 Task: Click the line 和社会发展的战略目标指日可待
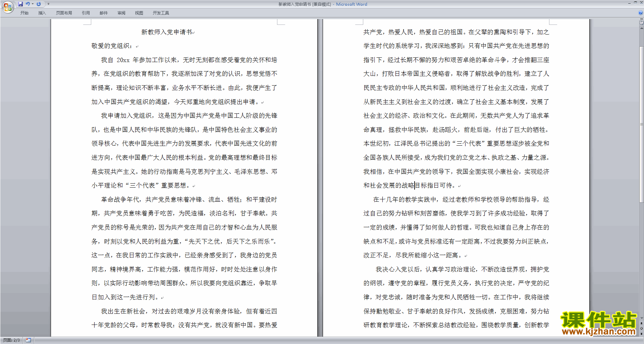click(x=410, y=186)
